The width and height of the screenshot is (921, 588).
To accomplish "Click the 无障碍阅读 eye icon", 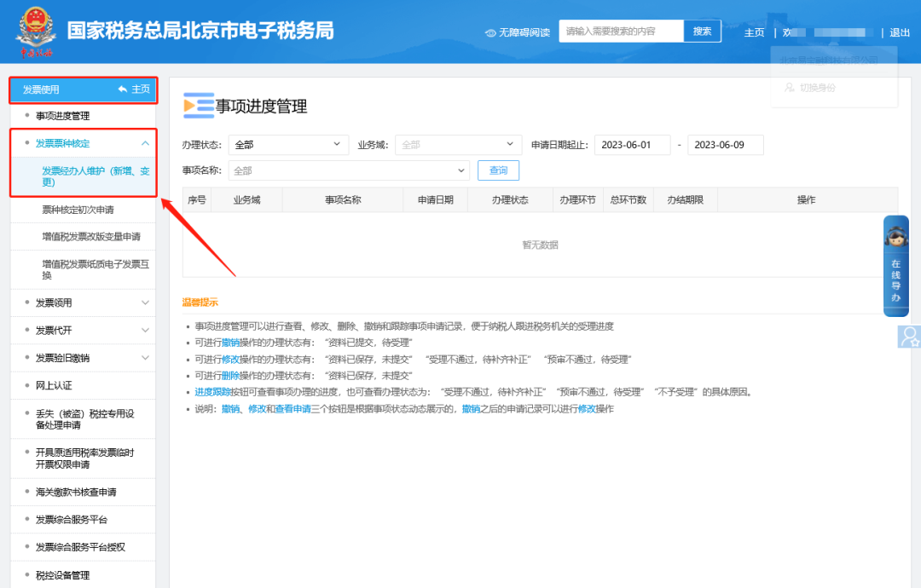I will (490, 32).
